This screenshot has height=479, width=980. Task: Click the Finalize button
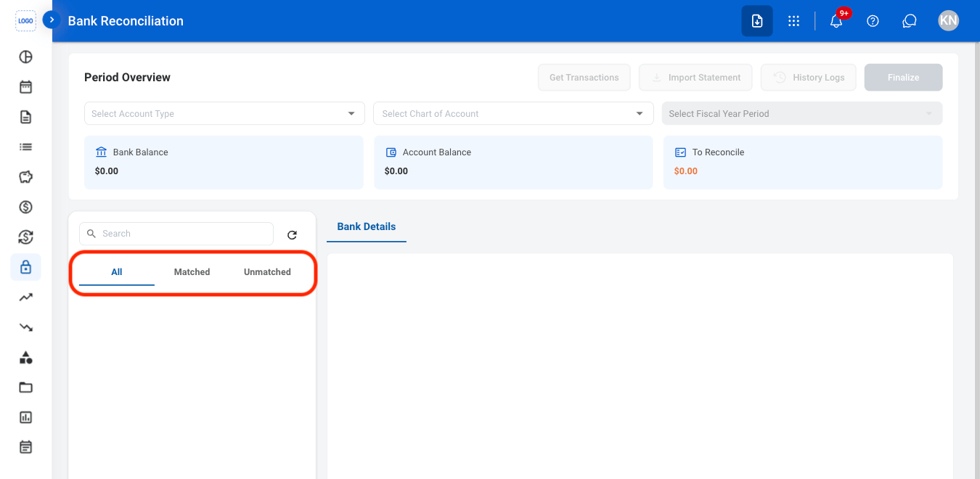coord(904,78)
